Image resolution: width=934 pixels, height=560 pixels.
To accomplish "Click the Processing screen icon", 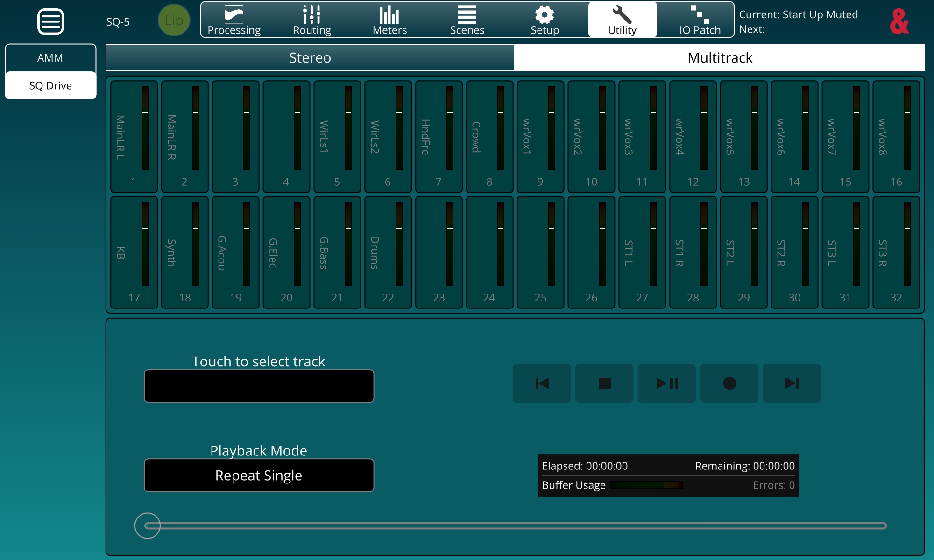I will pyautogui.click(x=234, y=21).
